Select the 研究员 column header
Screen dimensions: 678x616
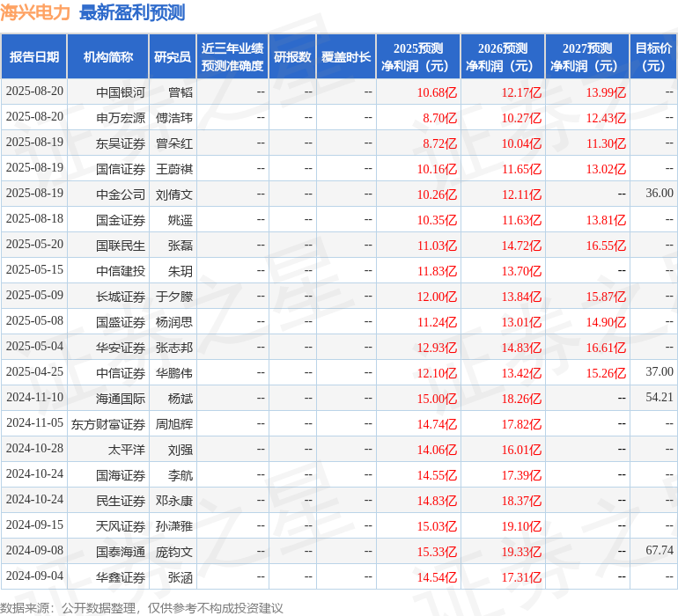tap(173, 56)
